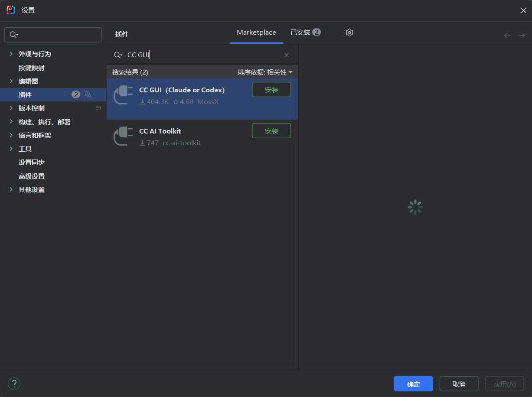Confirm with the 确定 button
Viewport: 532px width, 397px height.
pyautogui.click(x=414, y=384)
